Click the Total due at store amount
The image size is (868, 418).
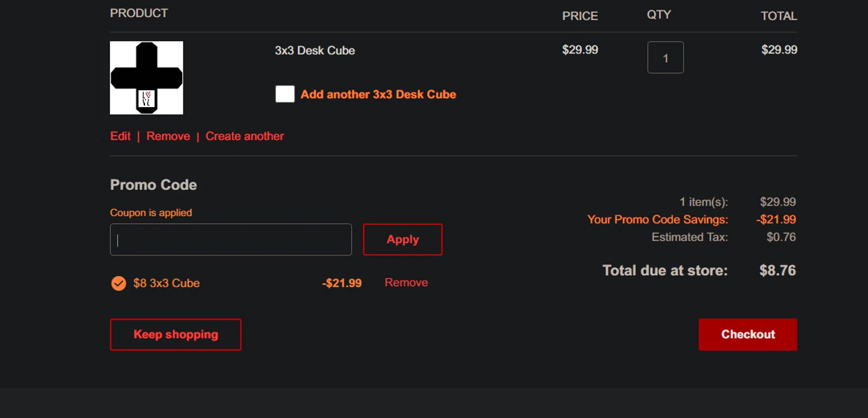pos(777,270)
